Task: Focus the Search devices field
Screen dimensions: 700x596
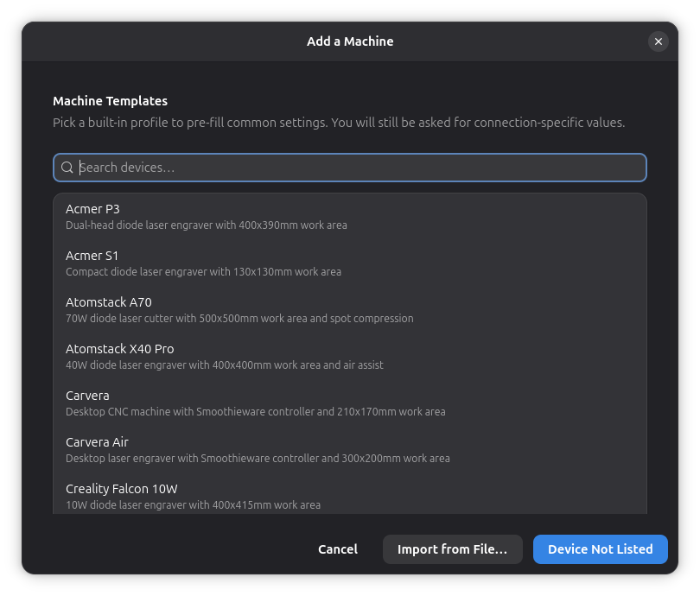Action: (x=349, y=168)
